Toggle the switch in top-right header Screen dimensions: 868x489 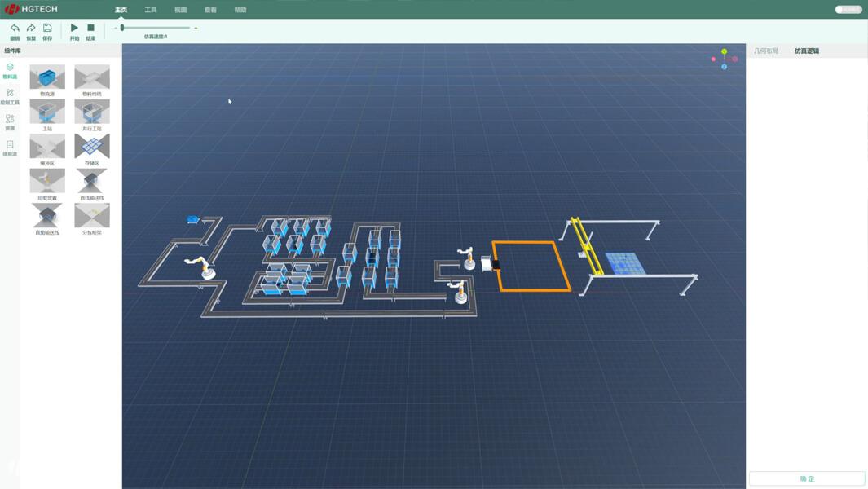click(x=848, y=10)
